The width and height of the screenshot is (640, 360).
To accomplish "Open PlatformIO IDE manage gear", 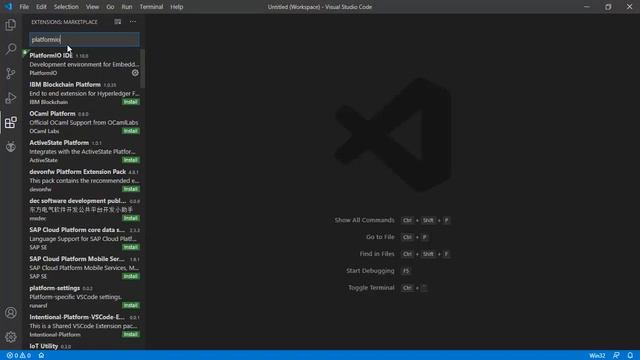I will point(135,73).
